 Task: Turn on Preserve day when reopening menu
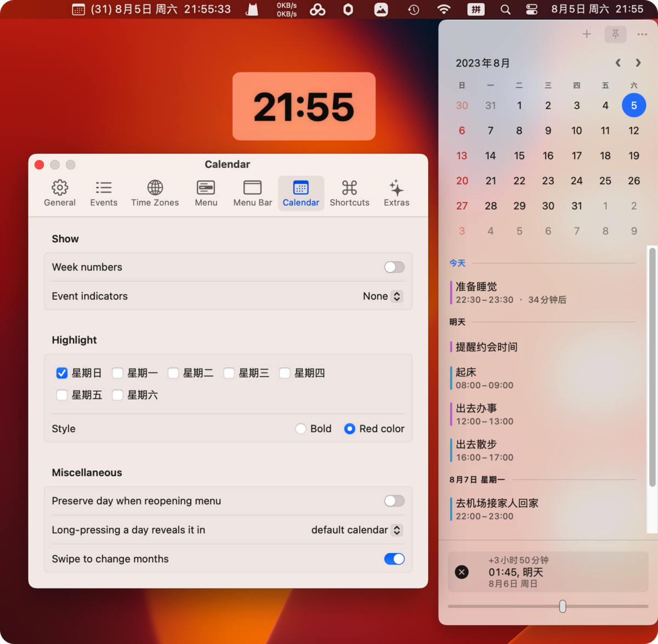click(394, 501)
